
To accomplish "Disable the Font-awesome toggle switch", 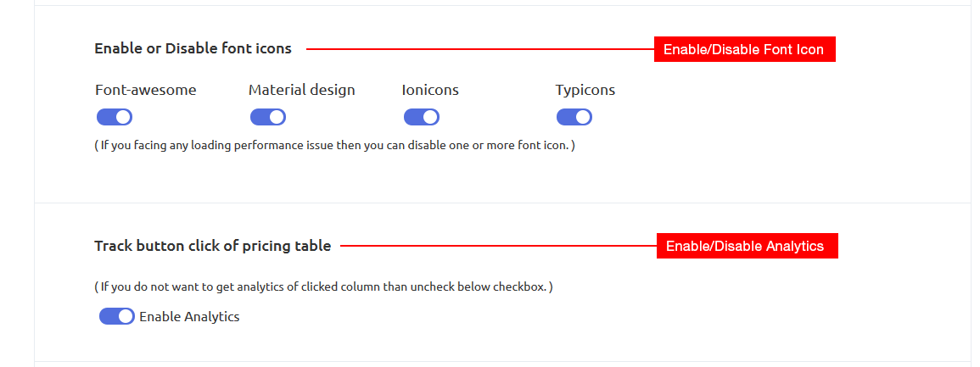I will click(115, 117).
